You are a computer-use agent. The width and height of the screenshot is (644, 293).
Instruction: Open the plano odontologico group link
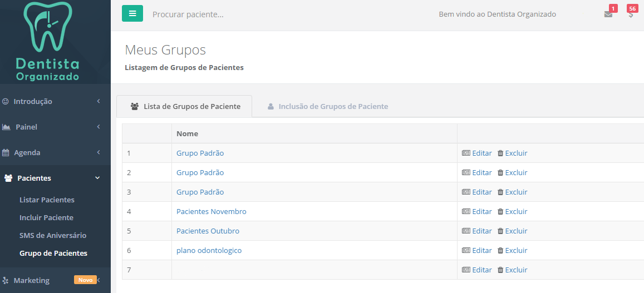209,250
